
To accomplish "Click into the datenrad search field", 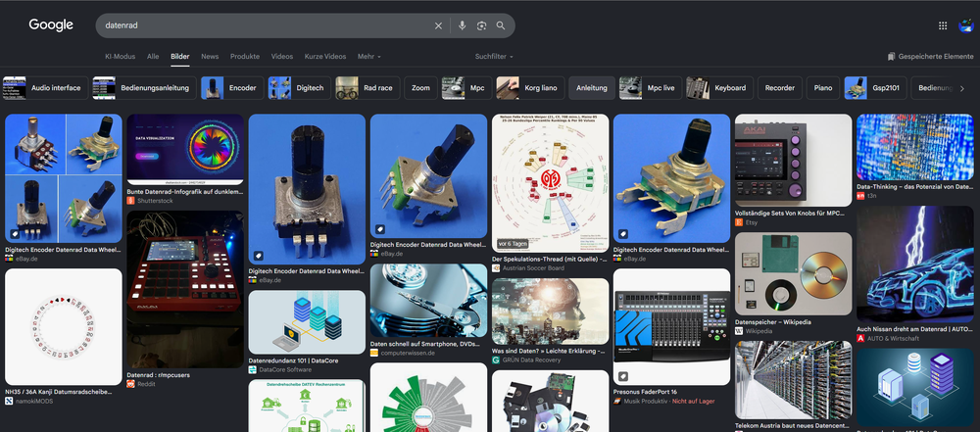I will click(x=263, y=25).
